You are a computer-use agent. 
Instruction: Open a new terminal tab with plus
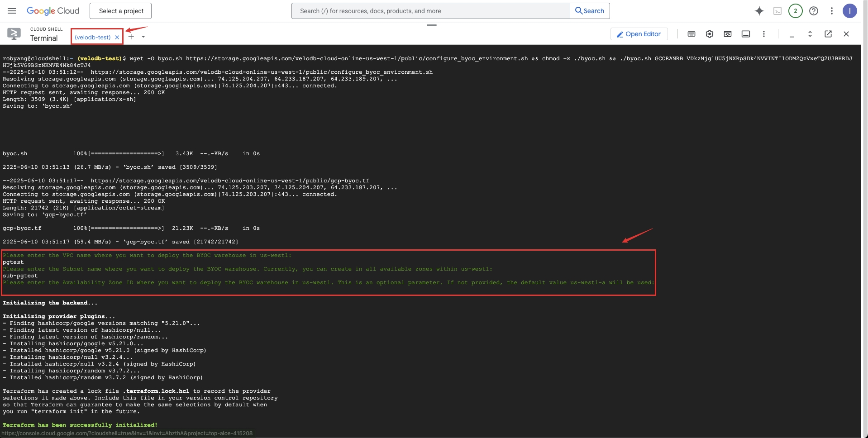pyautogui.click(x=131, y=36)
